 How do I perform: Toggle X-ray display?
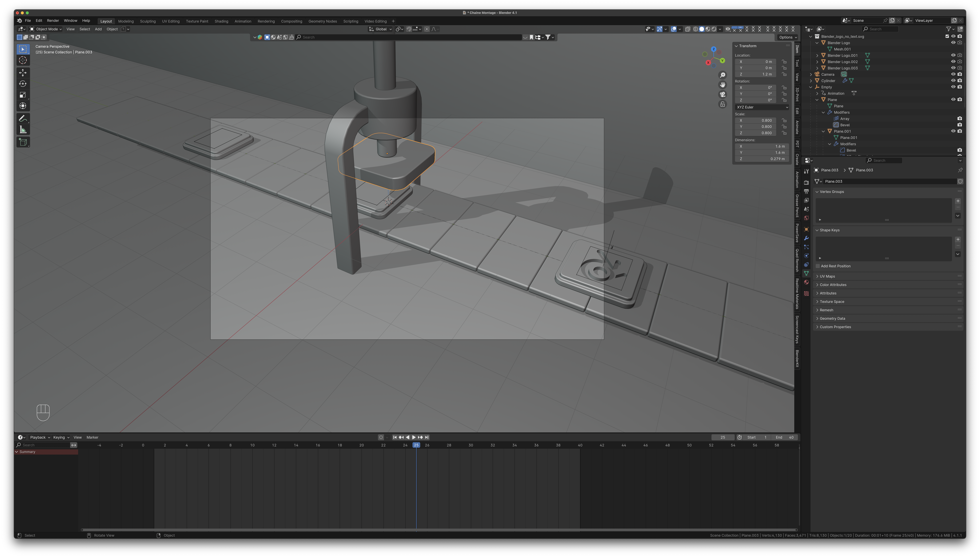(688, 29)
